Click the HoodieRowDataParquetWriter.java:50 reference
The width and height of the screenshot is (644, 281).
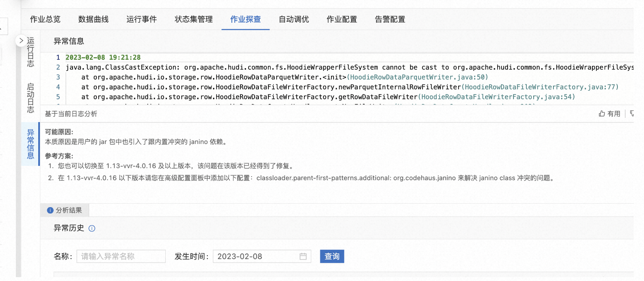(417, 77)
